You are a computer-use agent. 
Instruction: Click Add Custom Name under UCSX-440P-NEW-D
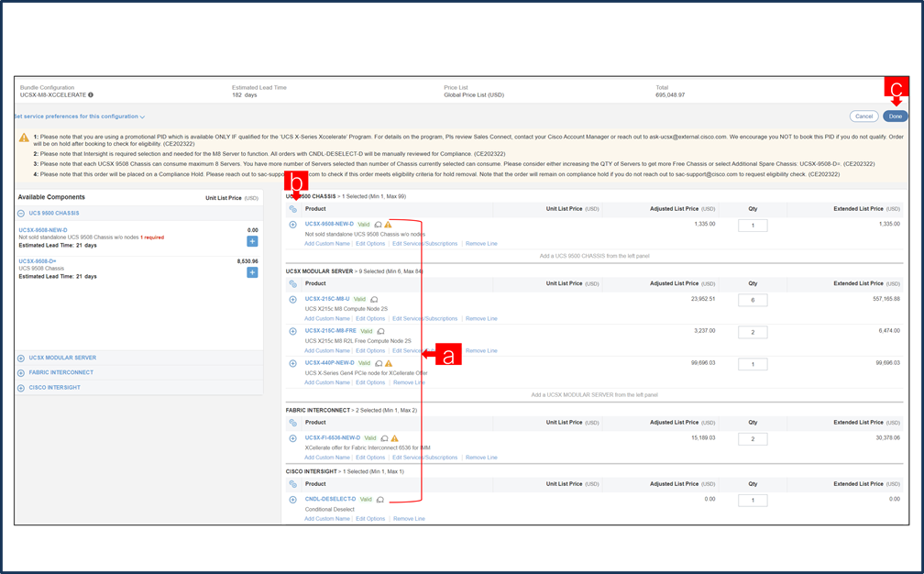[327, 382]
